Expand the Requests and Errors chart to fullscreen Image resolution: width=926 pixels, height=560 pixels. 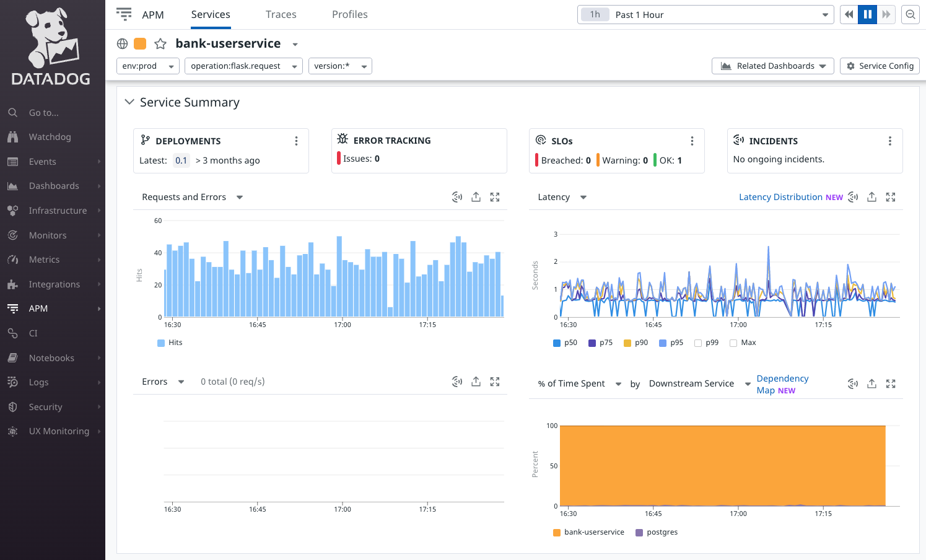pos(494,196)
